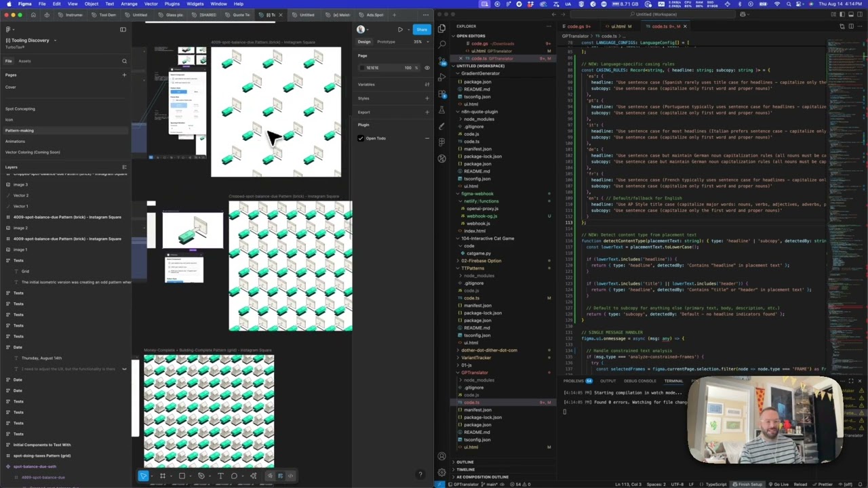This screenshot has width=868, height=488.
Task: Select the Frame tool in Figma toolbar
Action: pos(162,476)
